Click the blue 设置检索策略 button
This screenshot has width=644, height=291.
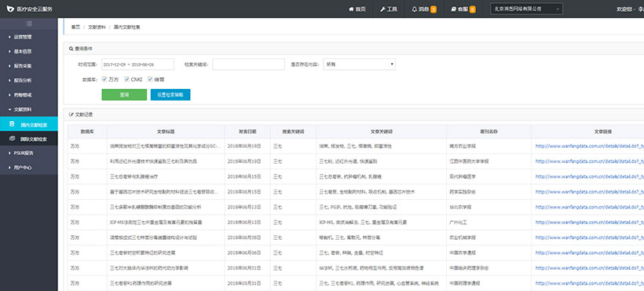(x=170, y=94)
